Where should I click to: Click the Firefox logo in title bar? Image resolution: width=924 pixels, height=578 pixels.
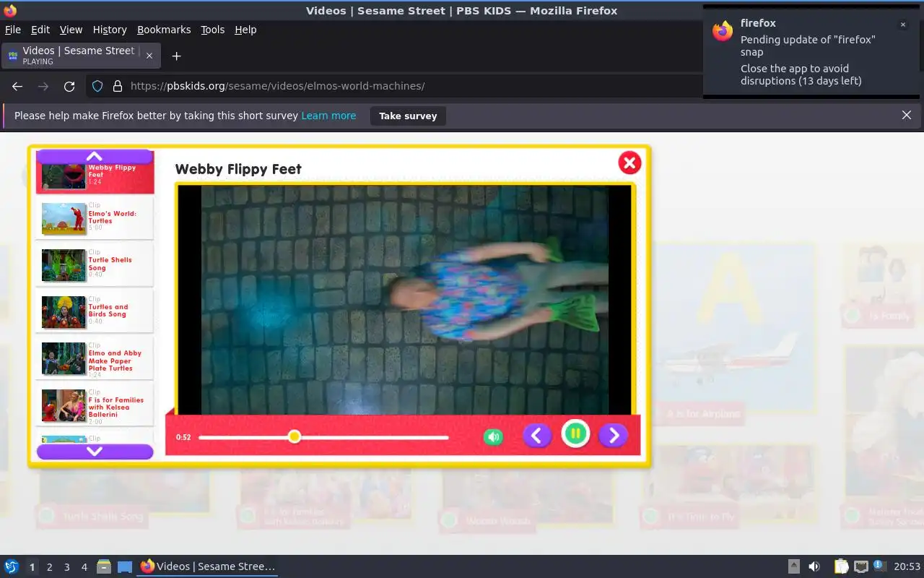(x=10, y=10)
